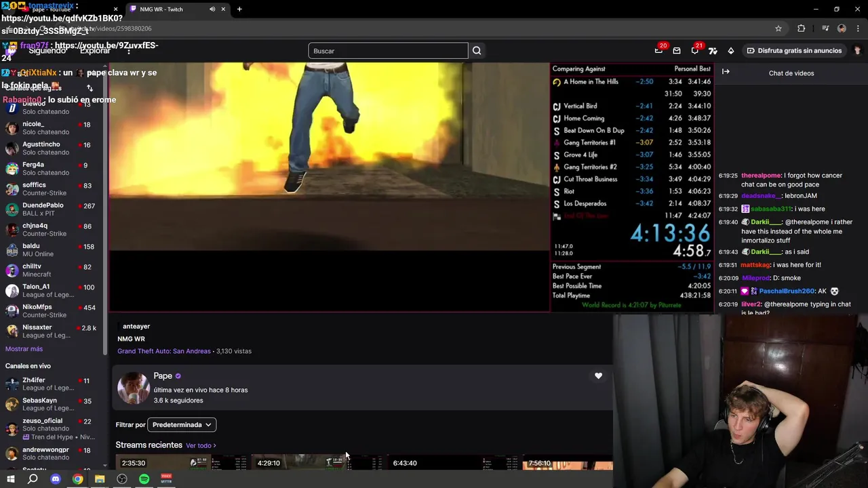
Task: Open the Predeterminada filter dropdown
Action: click(182, 425)
